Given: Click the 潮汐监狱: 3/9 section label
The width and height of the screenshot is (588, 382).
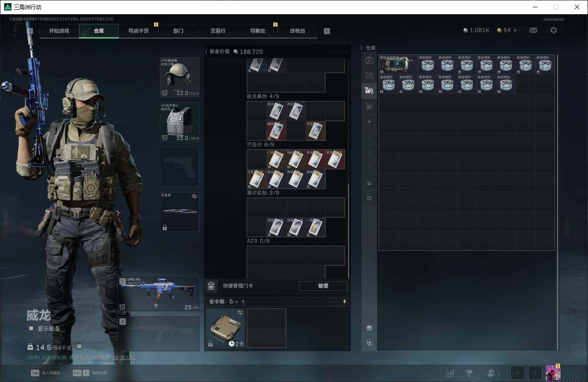Looking at the screenshot, I should (x=263, y=193).
